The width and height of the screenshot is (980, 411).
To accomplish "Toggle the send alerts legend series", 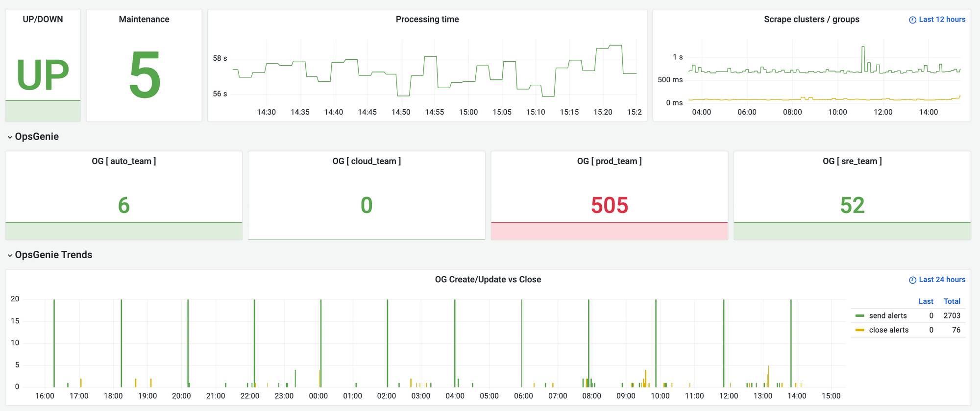I will pos(888,316).
